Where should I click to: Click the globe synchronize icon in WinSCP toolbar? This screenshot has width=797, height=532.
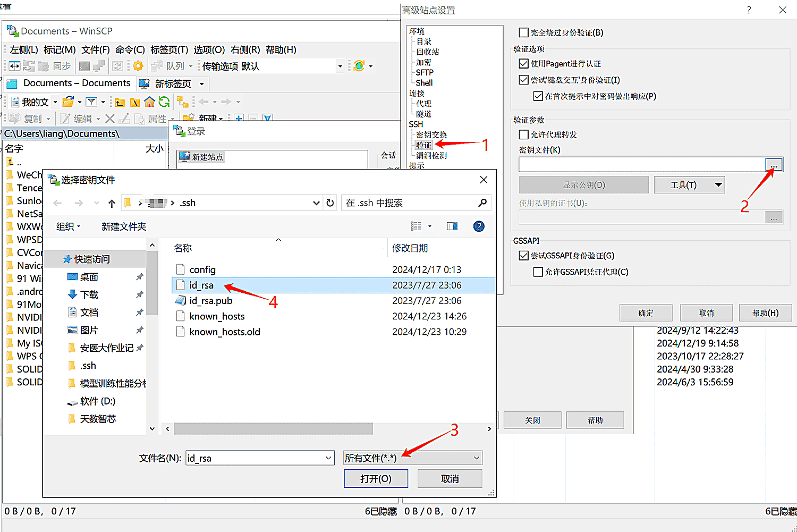359,66
